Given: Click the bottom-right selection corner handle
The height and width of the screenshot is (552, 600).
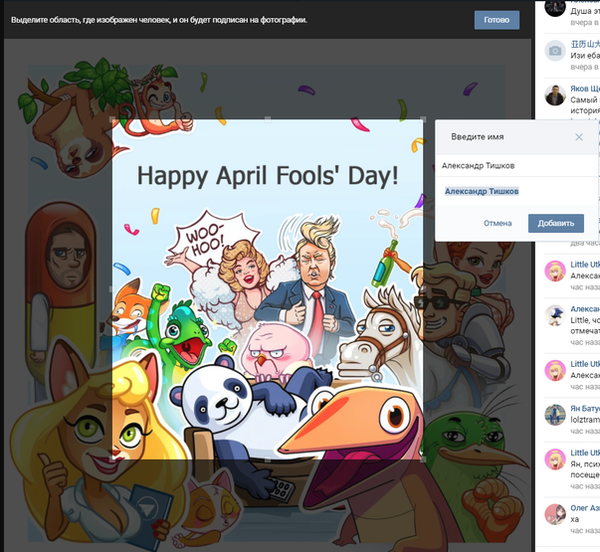Looking at the screenshot, I should pos(421,457).
